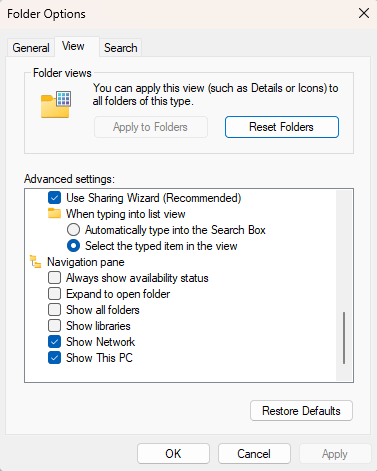
Task: Choose Select the typed item in the view
Action: [x=73, y=246]
